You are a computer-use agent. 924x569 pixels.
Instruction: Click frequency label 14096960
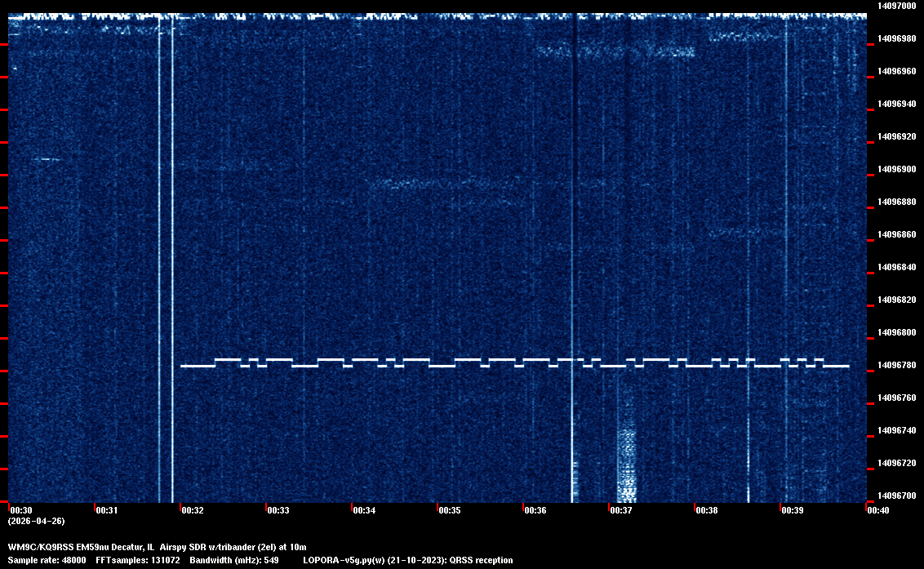pyautogui.click(x=897, y=71)
